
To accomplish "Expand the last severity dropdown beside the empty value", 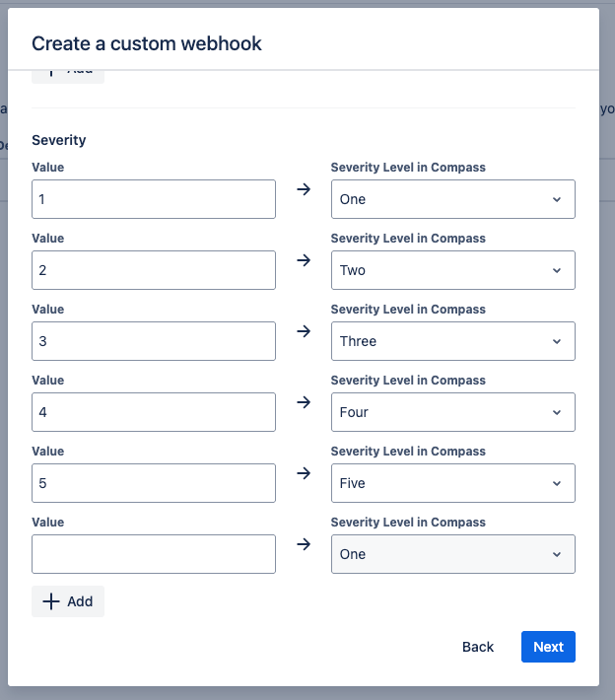I will pos(452,554).
